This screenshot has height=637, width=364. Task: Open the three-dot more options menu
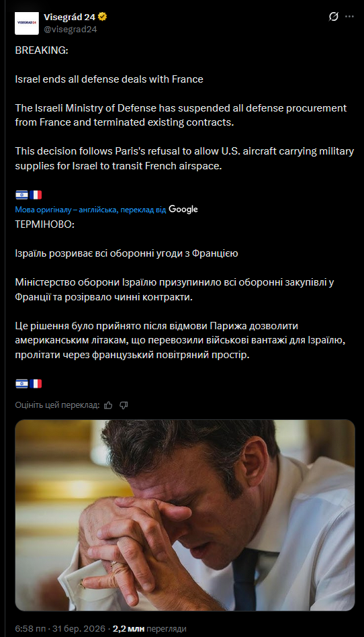pyautogui.click(x=349, y=17)
